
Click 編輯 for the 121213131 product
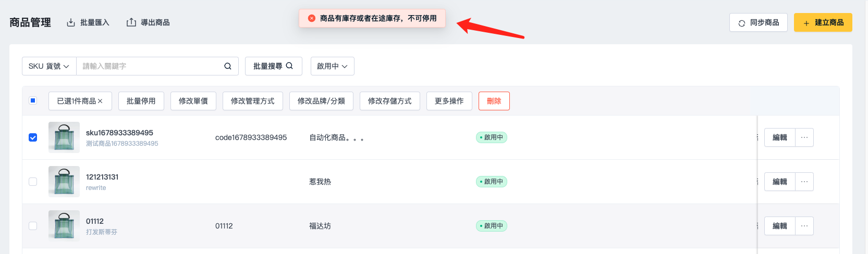tap(780, 182)
